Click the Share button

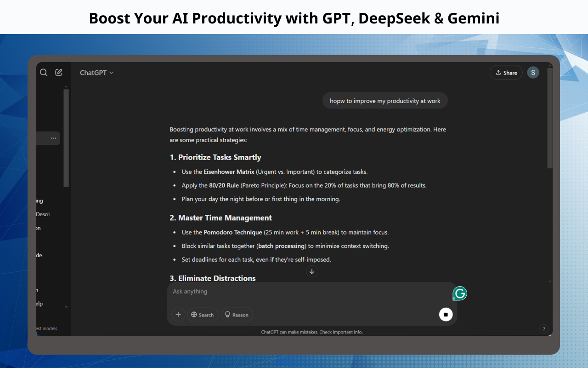tap(506, 73)
